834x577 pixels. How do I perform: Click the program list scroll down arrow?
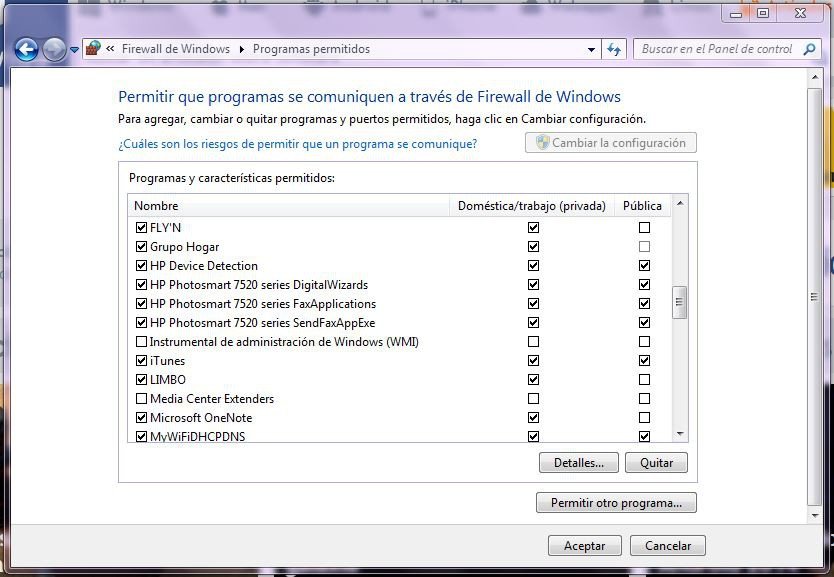pos(680,434)
